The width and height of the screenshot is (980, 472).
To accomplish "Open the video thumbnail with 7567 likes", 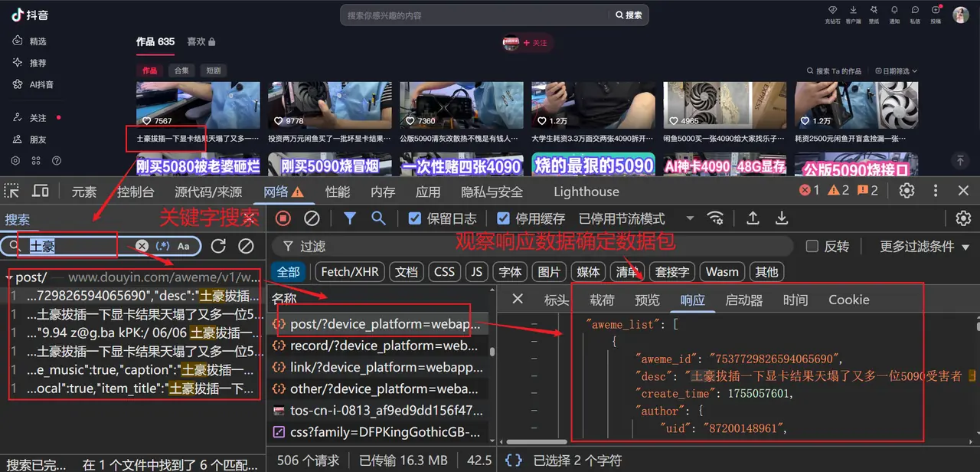I will click(198, 105).
